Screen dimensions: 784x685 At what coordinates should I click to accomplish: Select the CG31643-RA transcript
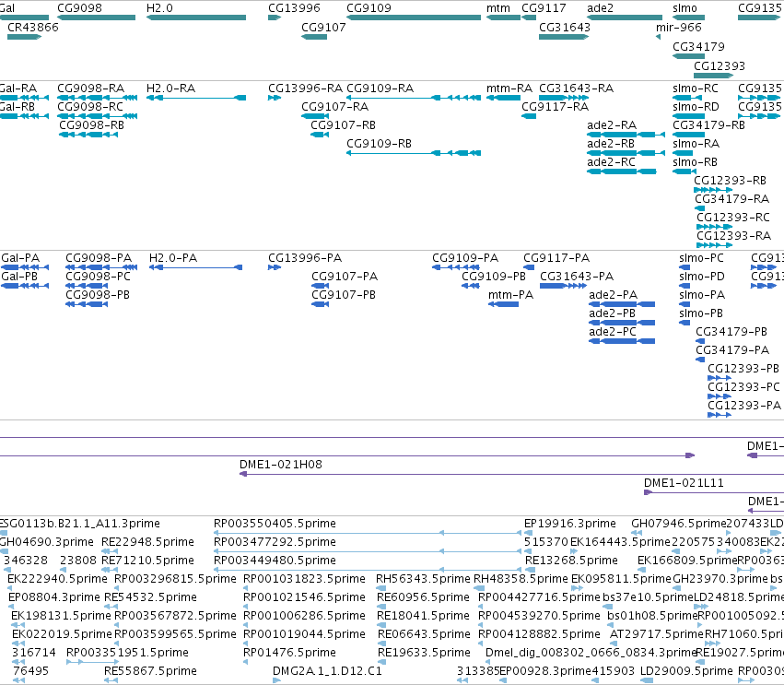point(564,98)
